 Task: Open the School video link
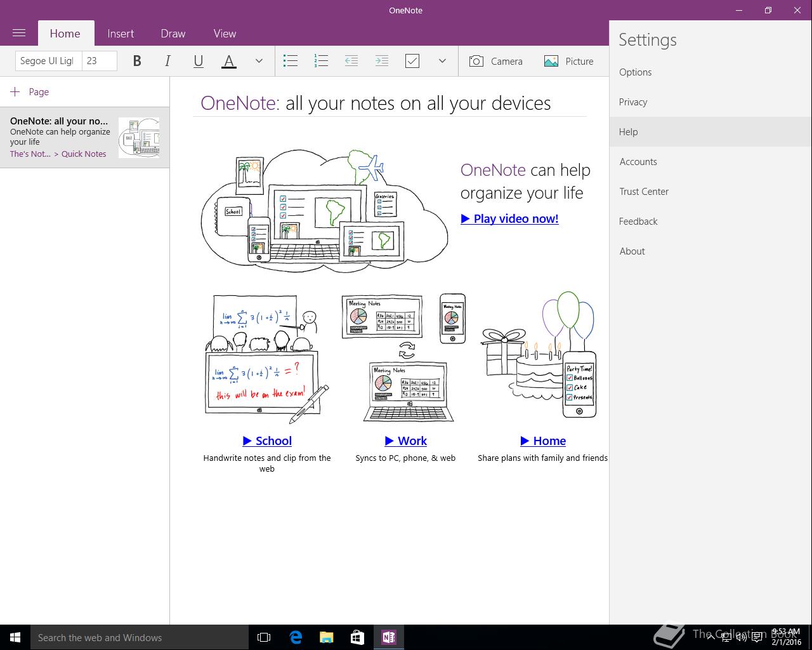click(x=267, y=441)
